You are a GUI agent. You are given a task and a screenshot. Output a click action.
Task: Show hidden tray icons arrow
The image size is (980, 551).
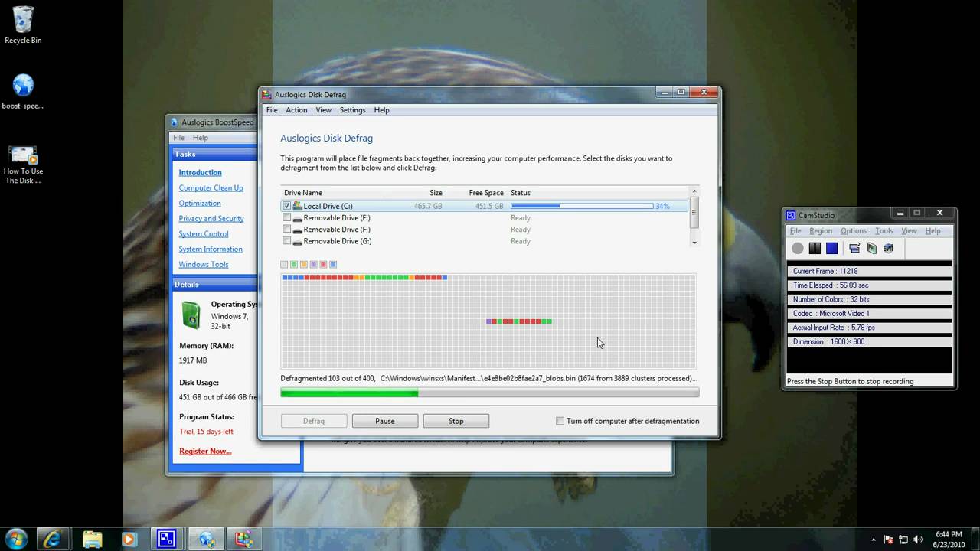pyautogui.click(x=874, y=540)
